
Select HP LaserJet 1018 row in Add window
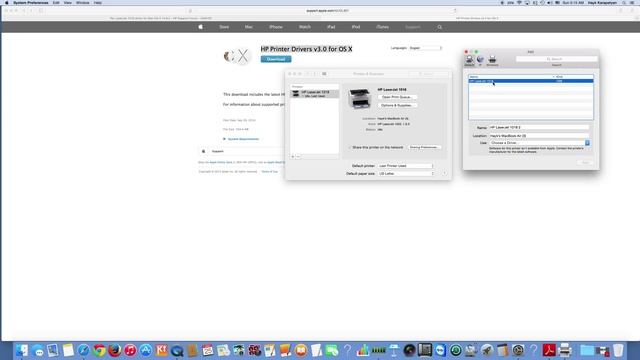(x=531, y=81)
